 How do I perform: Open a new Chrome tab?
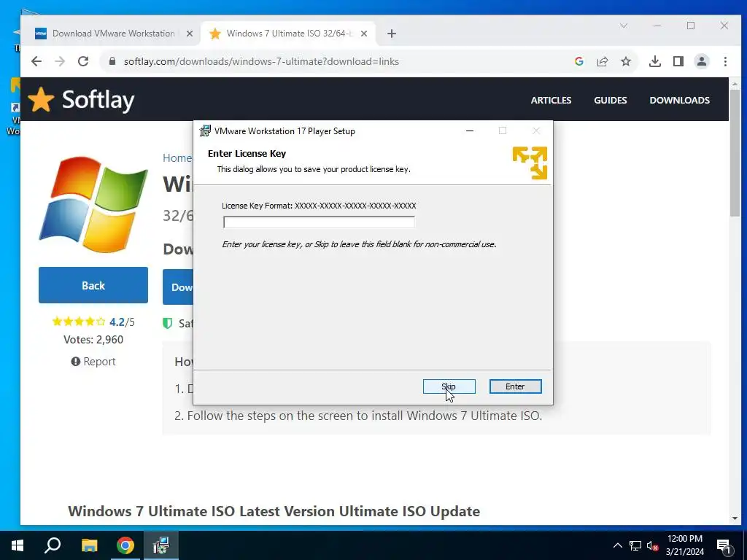pyautogui.click(x=392, y=34)
